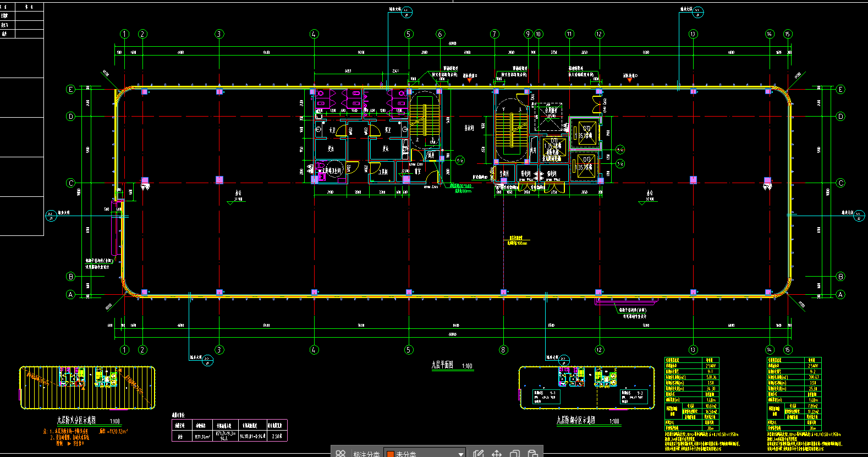Click the 标注分类 label in toolbar
The height and width of the screenshot is (457, 868).
366,454
